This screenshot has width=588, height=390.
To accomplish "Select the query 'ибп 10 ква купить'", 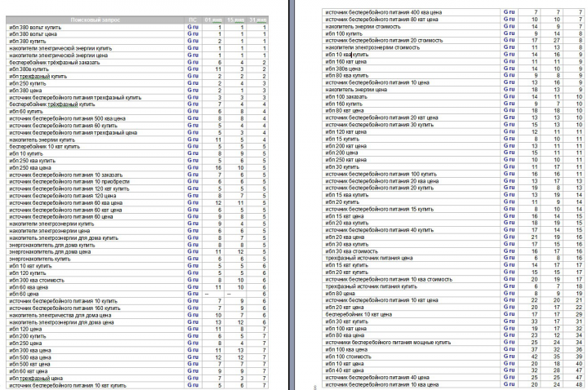I will click(346, 55).
